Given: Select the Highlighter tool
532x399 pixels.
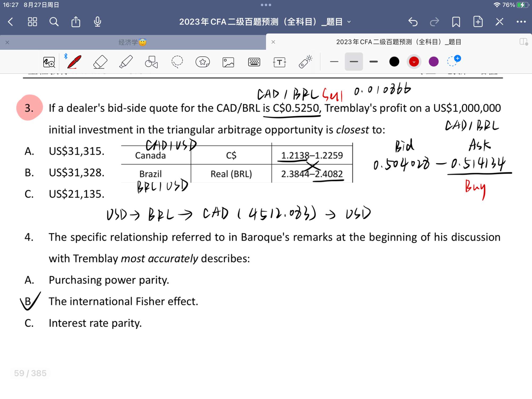Looking at the screenshot, I should (126, 62).
